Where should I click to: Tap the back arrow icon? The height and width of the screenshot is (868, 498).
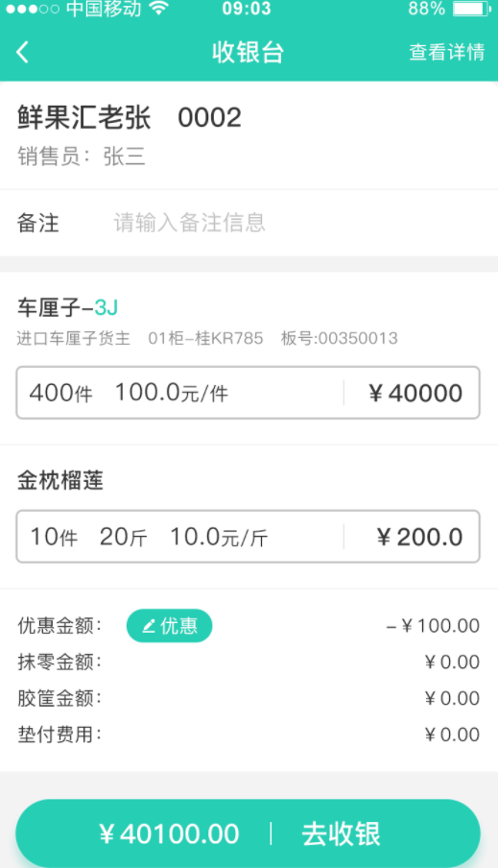23,53
